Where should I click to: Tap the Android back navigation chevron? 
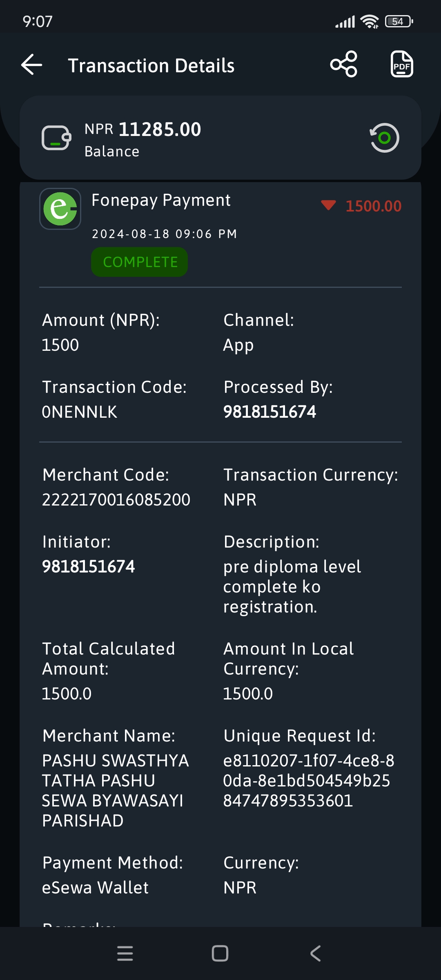click(x=316, y=953)
